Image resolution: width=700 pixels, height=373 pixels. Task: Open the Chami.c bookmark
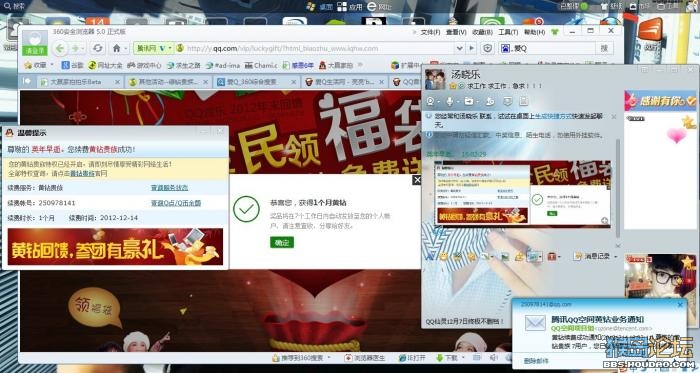tap(261, 65)
